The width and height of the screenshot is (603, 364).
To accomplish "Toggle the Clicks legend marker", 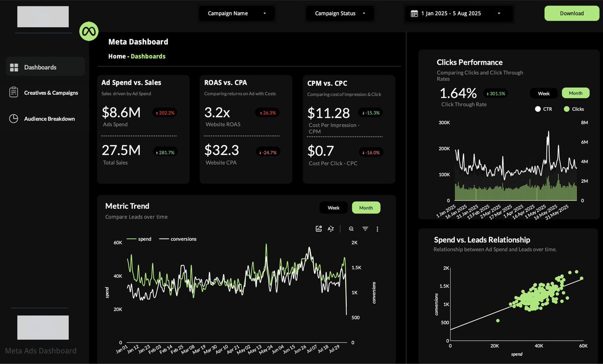I will 567,108.
